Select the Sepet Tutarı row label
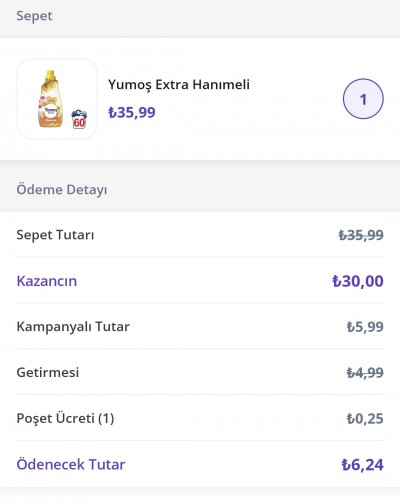The height and width of the screenshot is (501, 400). (x=55, y=235)
